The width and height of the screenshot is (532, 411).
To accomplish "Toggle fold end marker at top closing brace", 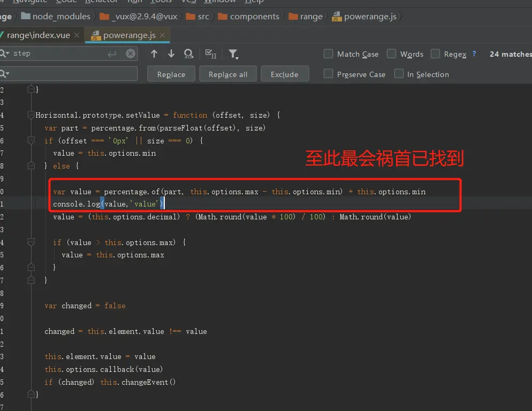I will pyautogui.click(x=31, y=89).
